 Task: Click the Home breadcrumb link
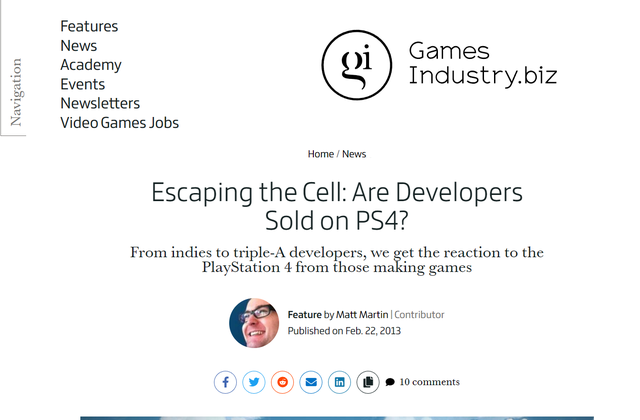click(x=321, y=154)
